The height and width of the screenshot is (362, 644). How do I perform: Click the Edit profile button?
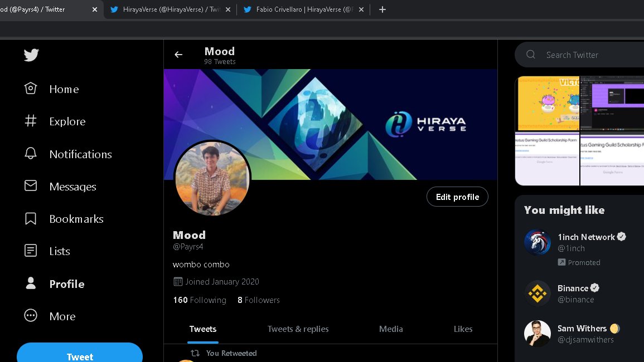click(457, 197)
